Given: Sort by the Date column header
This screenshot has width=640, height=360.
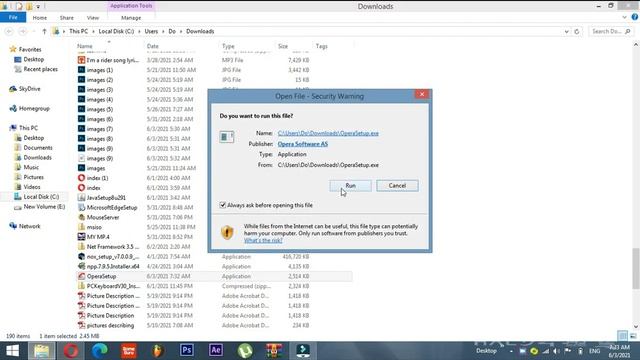Looking at the screenshot, I should pos(153,46).
